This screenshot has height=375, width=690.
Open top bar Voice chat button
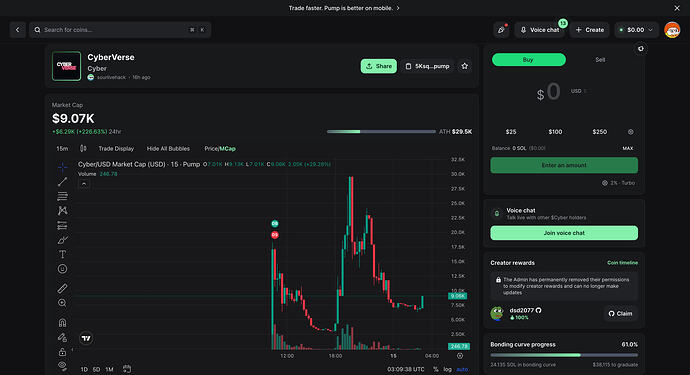pos(540,30)
